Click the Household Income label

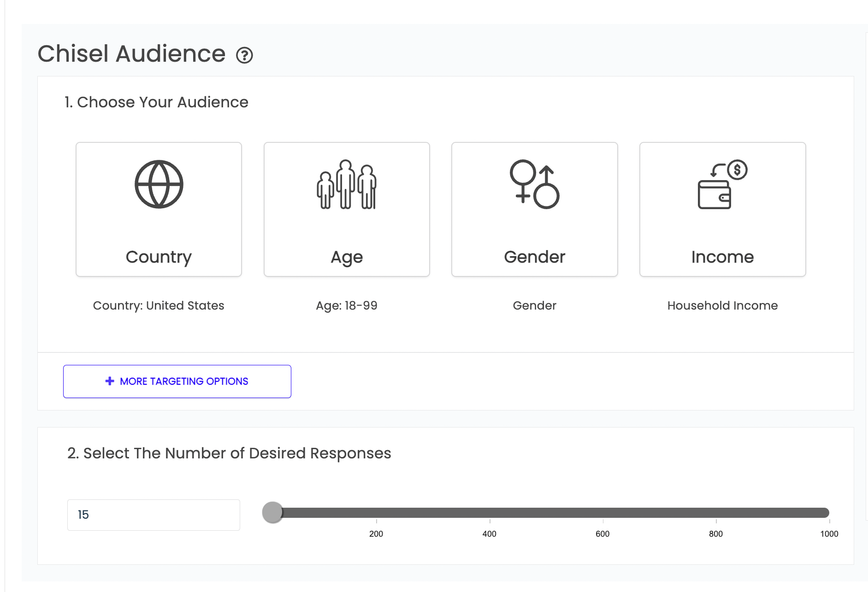[722, 305]
